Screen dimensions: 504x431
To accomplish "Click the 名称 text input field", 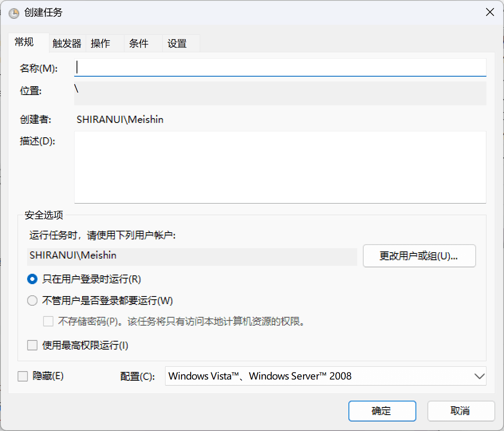I will [x=280, y=67].
